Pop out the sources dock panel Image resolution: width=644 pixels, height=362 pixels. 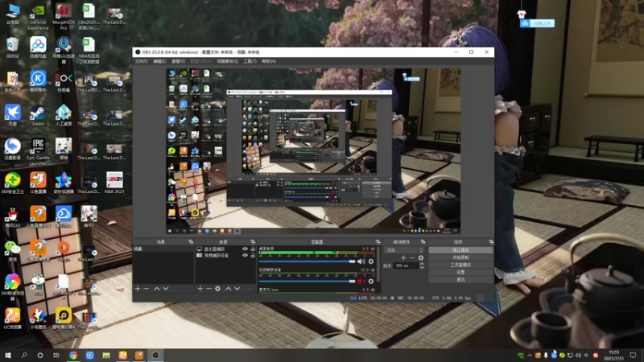click(253, 242)
